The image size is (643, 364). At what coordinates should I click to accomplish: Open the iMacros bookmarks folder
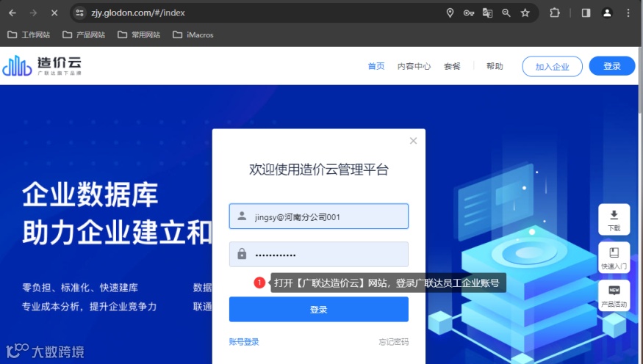(x=193, y=34)
